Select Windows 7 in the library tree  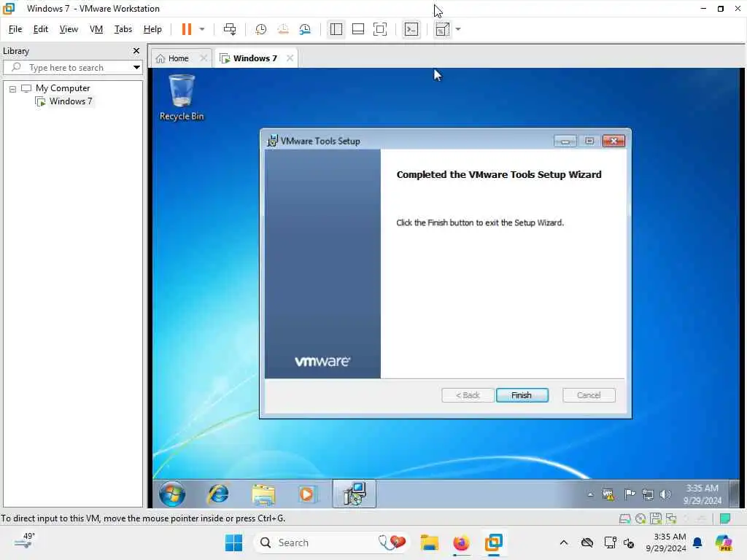point(71,101)
